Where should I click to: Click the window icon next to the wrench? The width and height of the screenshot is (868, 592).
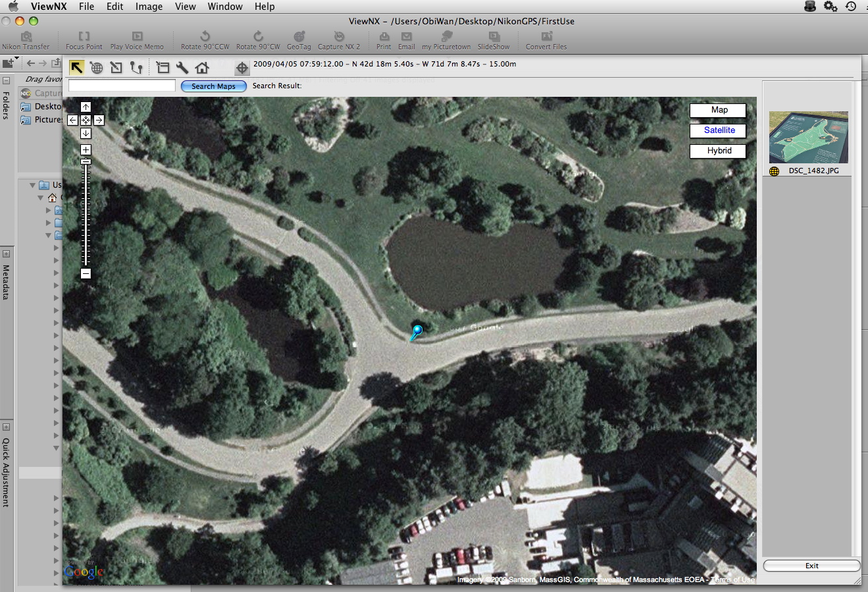(163, 67)
